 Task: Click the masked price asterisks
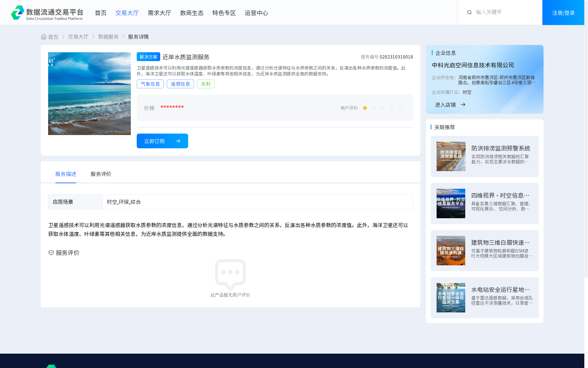(x=172, y=107)
